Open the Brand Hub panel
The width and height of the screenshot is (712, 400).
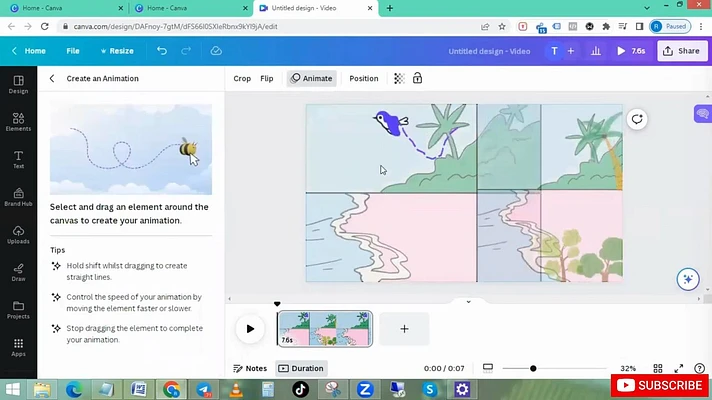18,197
